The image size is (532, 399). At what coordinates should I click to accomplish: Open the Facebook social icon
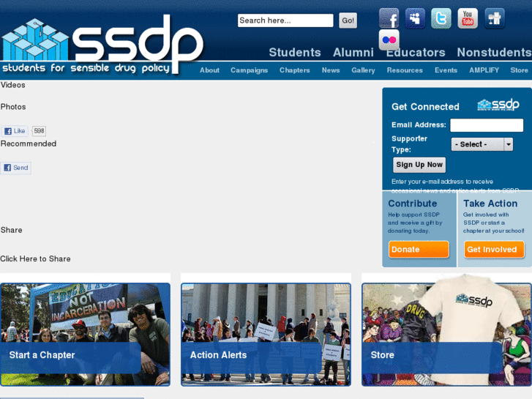click(x=389, y=18)
